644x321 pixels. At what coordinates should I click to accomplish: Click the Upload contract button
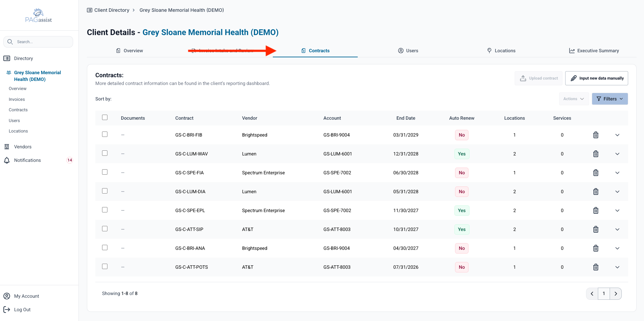[539, 78]
